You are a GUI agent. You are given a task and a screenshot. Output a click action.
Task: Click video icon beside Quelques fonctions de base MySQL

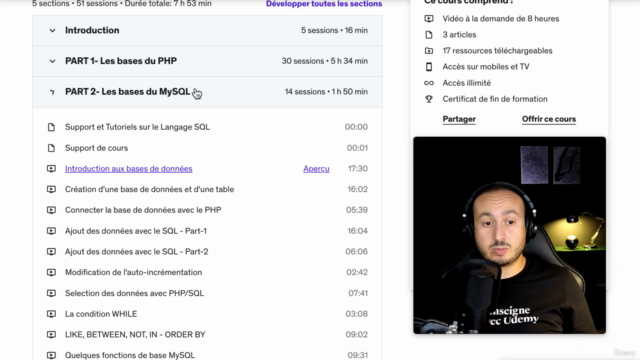tap(51, 355)
